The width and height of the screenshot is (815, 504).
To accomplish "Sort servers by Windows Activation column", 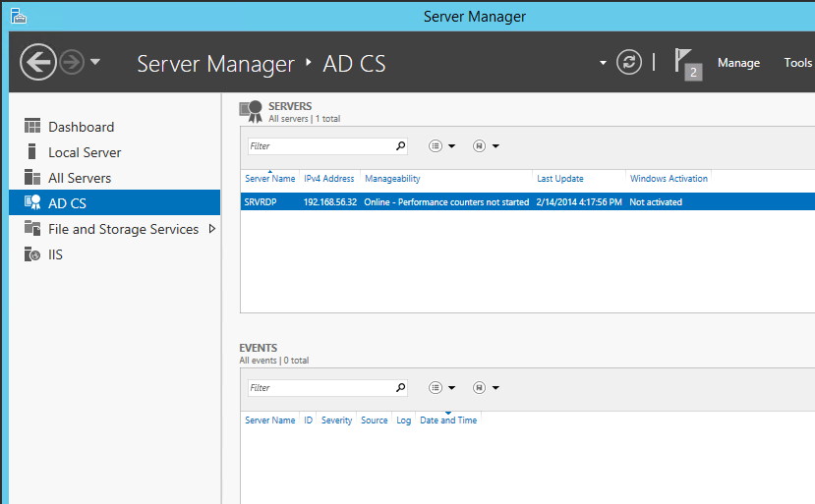I will pos(669,178).
